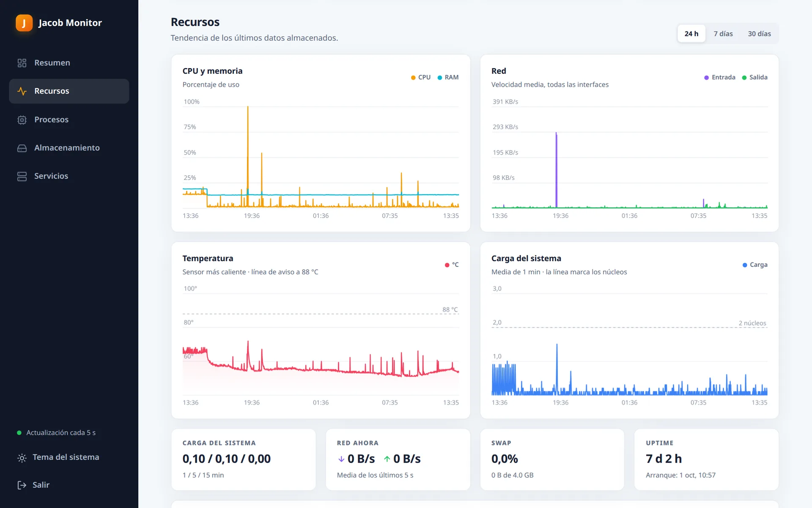Click the Carga legend entry
Image resolution: width=812 pixels, height=508 pixels.
coord(755,265)
